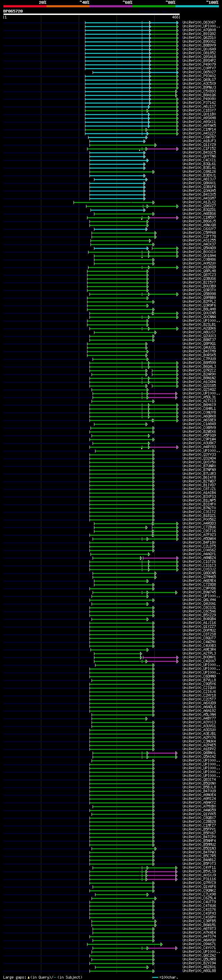The height and width of the screenshot is (980, 222).
Task: Click the purple alignment segment of C1FI52
Action: (162, 149)
